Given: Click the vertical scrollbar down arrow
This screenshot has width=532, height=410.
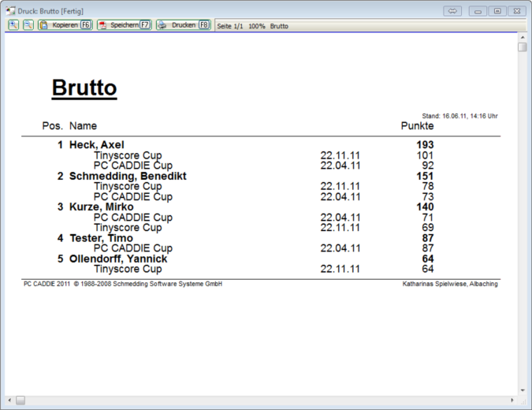Looking at the screenshot, I should pos(522,389).
